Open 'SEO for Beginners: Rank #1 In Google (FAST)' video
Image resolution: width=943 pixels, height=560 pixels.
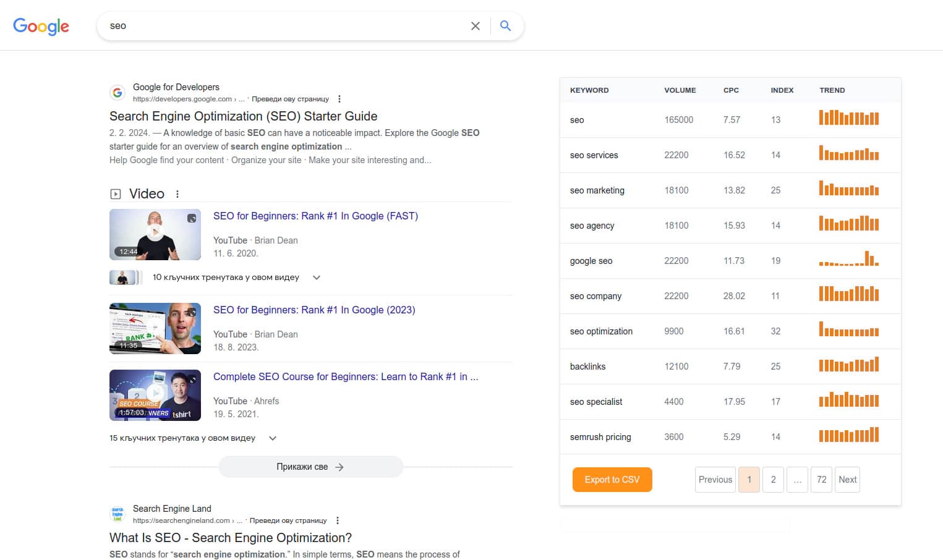[x=315, y=216]
